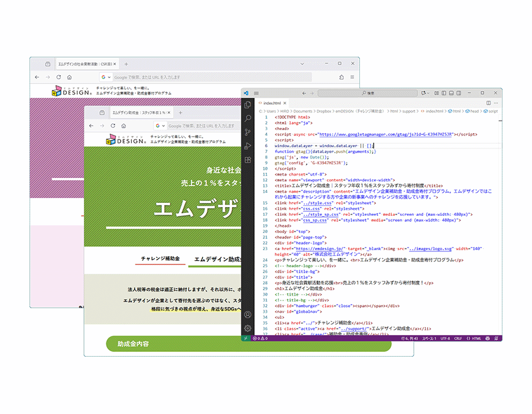The width and height of the screenshot is (532, 414).
Task: Open the Explorer view in VS Code
Action: [x=248, y=105]
